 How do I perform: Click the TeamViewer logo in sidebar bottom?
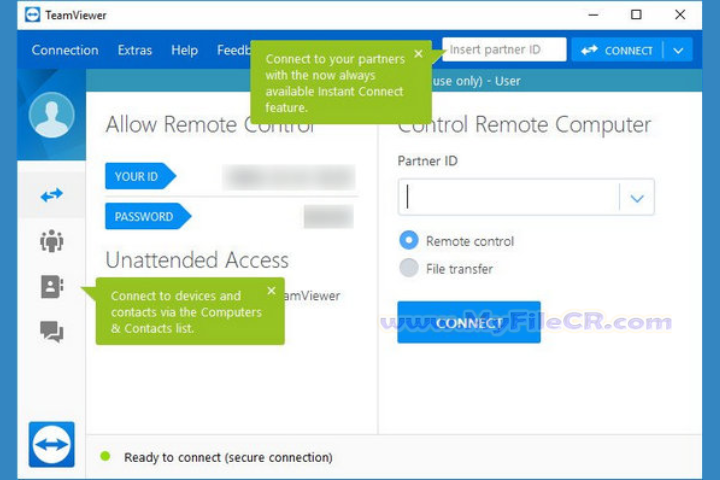click(51, 444)
